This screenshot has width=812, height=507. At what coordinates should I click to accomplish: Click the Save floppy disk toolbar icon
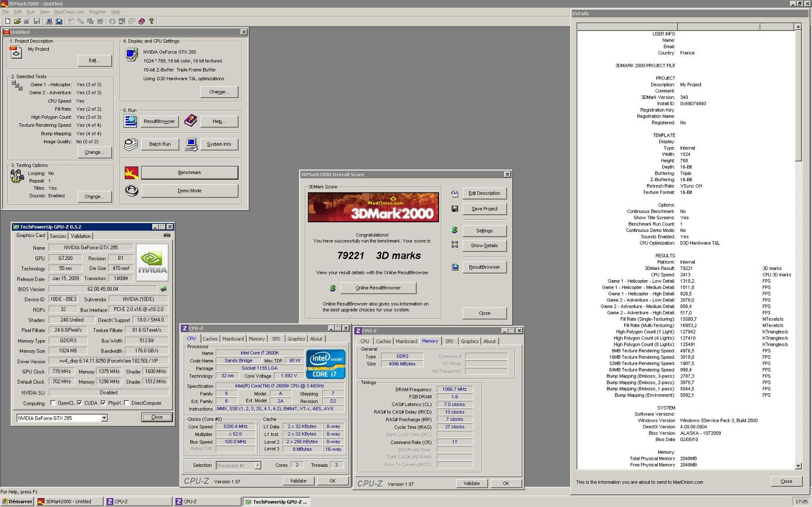tap(37, 21)
